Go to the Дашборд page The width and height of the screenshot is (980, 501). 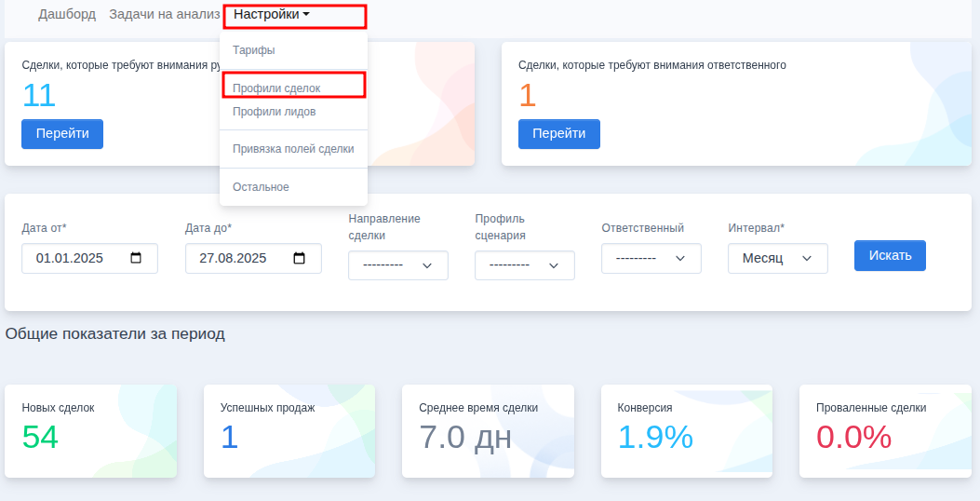[68, 15]
